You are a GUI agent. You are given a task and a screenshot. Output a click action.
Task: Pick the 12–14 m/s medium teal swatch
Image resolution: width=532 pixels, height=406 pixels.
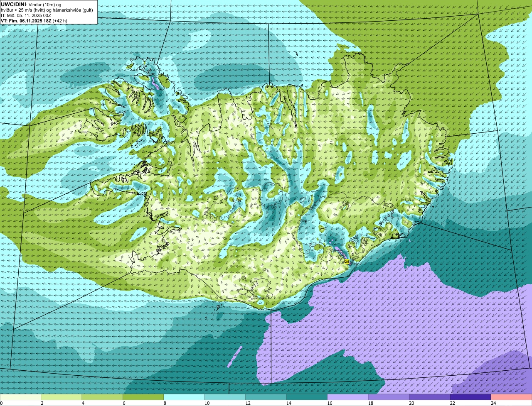tap(266, 397)
